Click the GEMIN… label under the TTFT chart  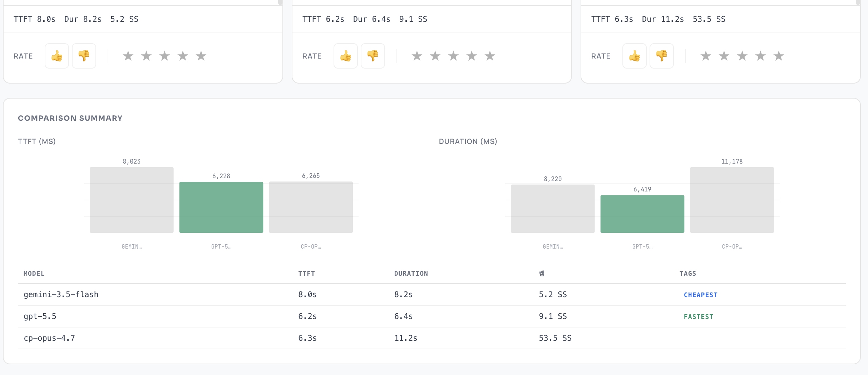click(x=132, y=246)
